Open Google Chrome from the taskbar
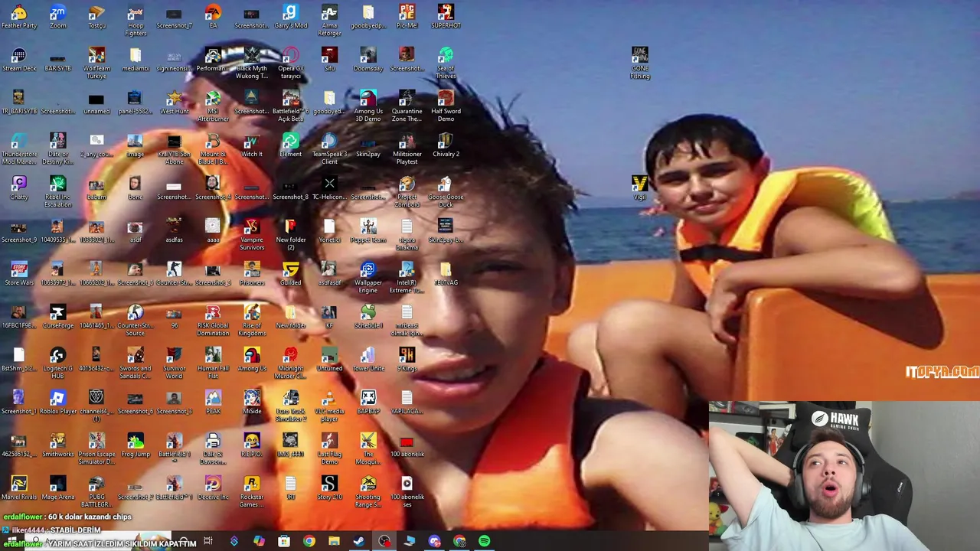The height and width of the screenshot is (551, 980). tap(309, 541)
